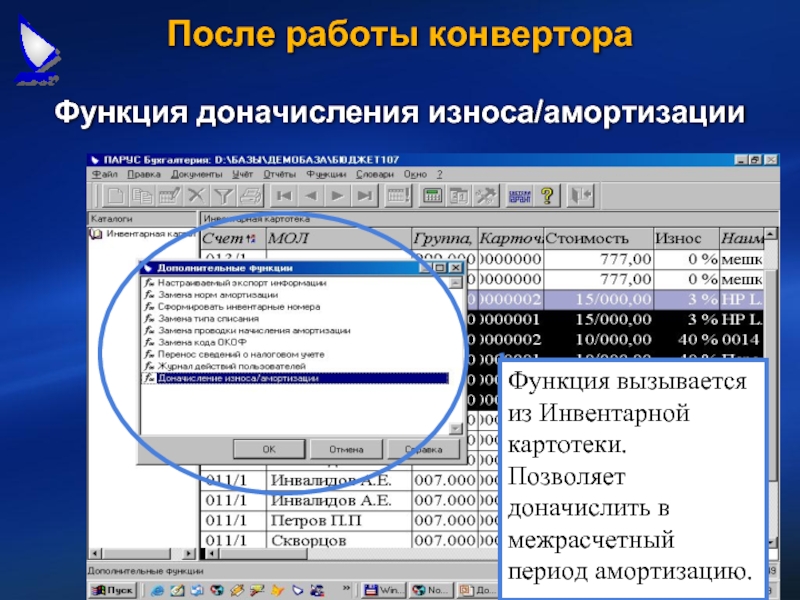Image resolution: width=800 pixels, height=600 pixels.
Task: Click the function list scroll up arrow
Action: (455, 283)
